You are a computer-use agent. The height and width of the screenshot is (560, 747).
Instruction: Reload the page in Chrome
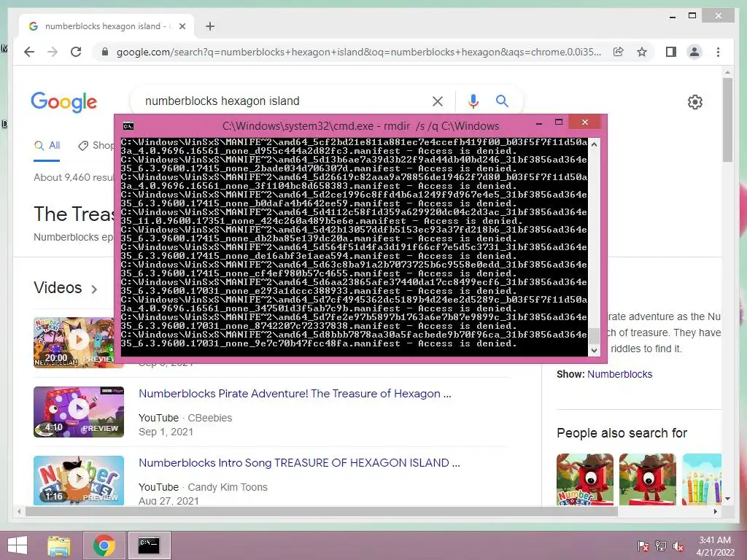click(x=76, y=52)
